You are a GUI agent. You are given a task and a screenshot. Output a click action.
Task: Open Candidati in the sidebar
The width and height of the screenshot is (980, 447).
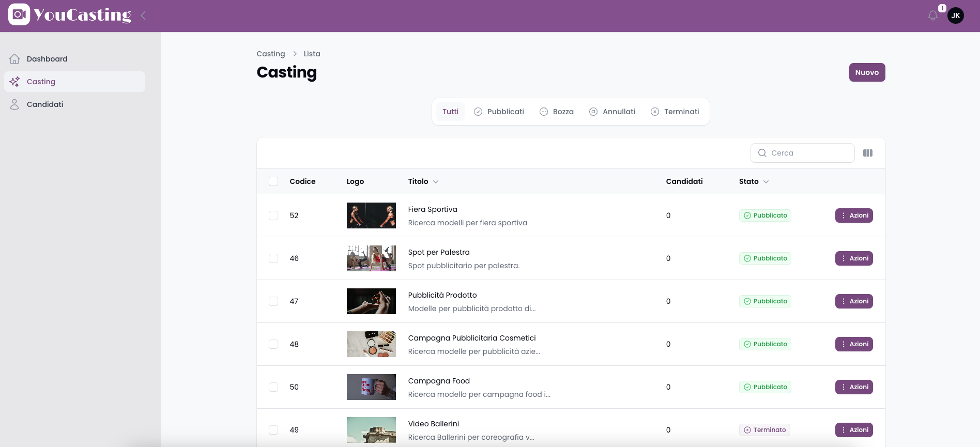(x=74, y=104)
